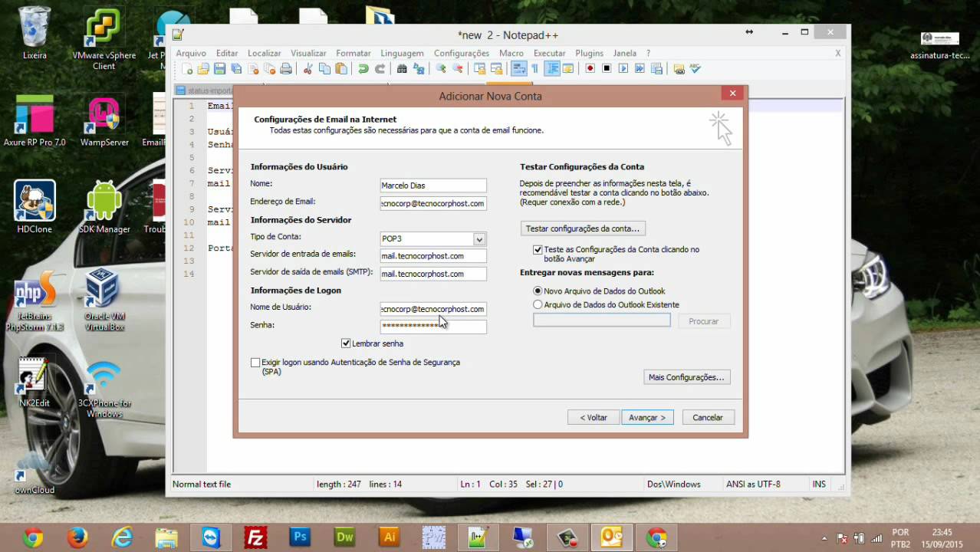
Task: Open the Arquivo menu in Notepad++
Action: point(191,53)
